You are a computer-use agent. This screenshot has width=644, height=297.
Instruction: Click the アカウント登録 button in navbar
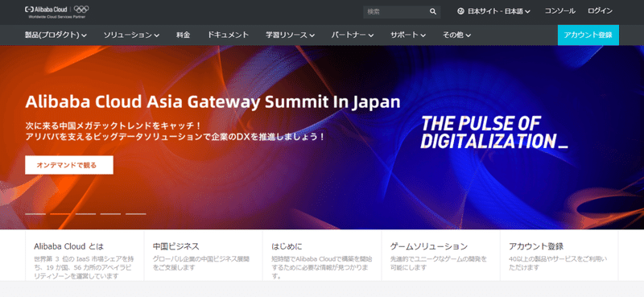coord(588,35)
